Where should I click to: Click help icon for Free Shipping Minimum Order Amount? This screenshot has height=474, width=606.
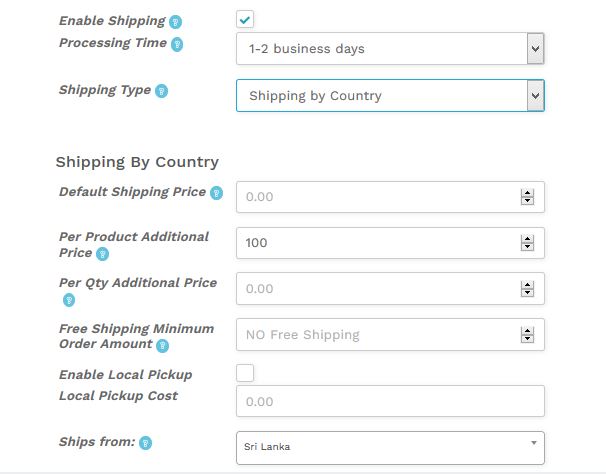162,346
